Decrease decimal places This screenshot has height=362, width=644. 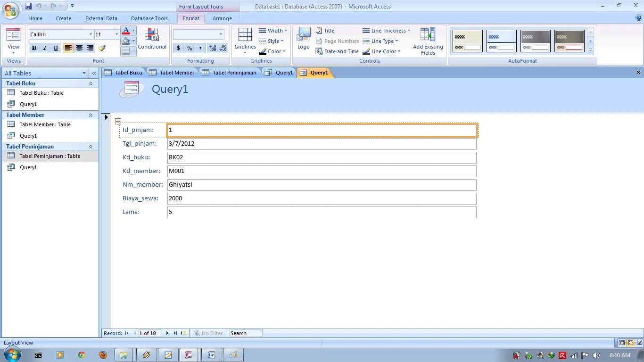click(x=223, y=48)
